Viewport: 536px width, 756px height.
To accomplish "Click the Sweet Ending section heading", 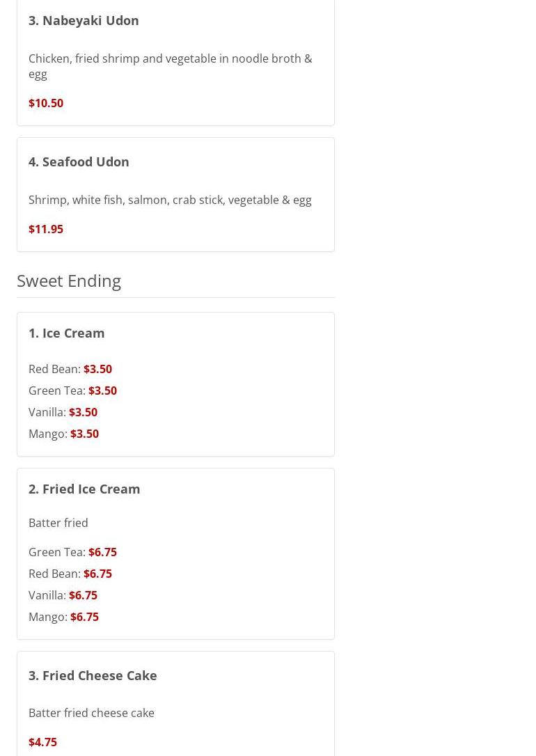I will point(69,281).
